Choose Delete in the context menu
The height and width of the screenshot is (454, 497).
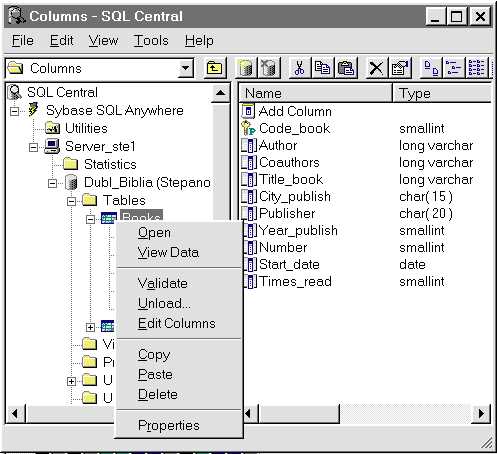pyautogui.click(x=179, y=394)
